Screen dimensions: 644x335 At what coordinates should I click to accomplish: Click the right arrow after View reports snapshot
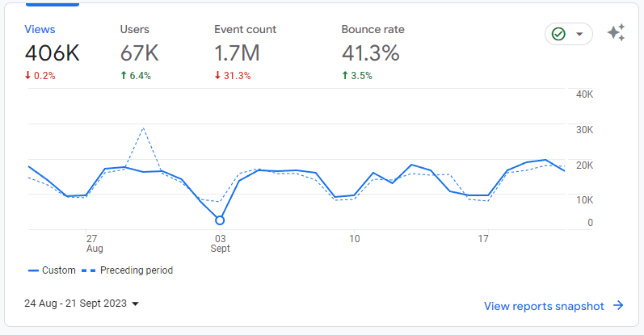618,306
